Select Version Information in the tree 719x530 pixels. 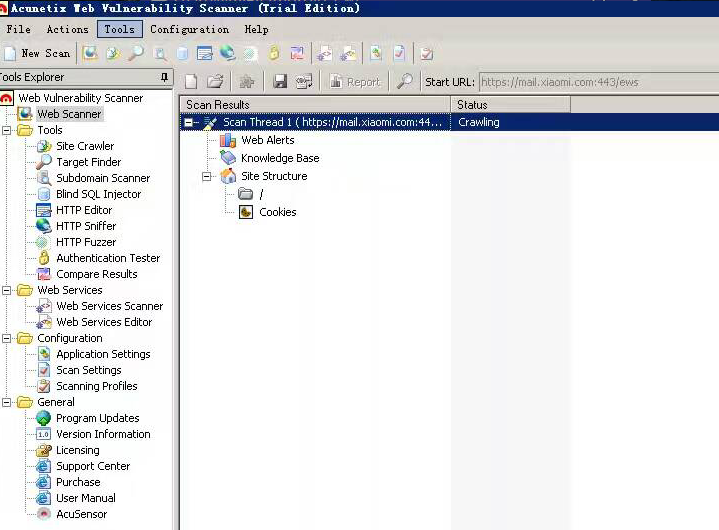(x=103, y=434)
